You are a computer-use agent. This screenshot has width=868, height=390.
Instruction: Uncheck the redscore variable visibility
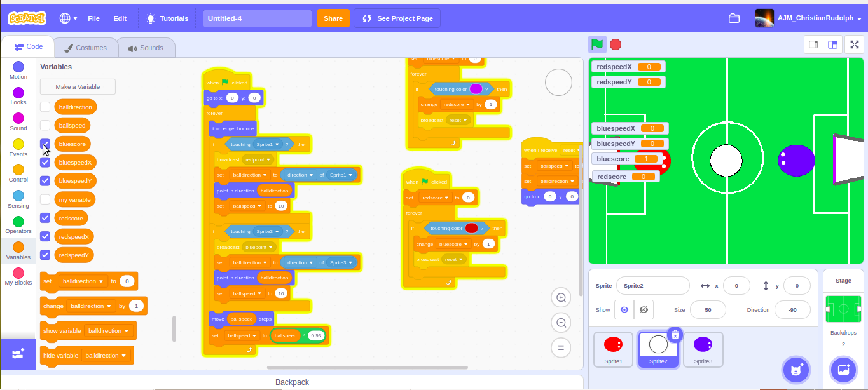45,218
